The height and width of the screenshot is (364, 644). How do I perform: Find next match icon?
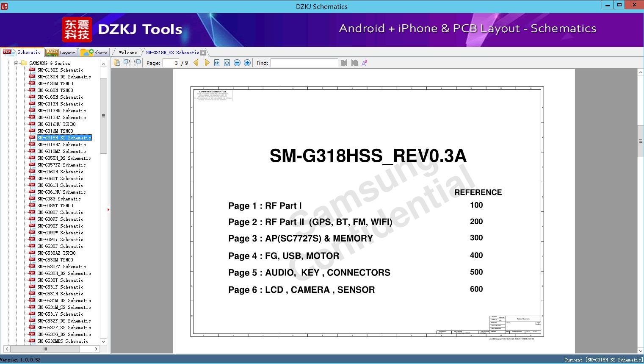pos(354,63)
